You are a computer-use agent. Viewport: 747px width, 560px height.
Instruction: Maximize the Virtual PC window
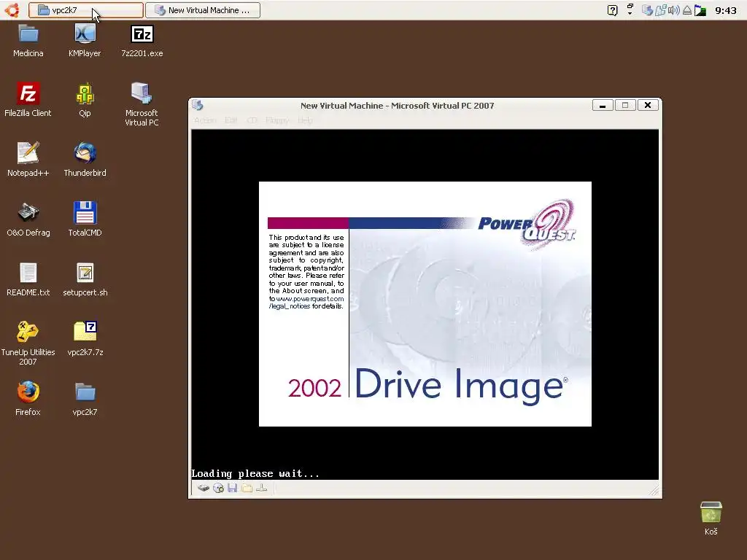click(625, 105)
